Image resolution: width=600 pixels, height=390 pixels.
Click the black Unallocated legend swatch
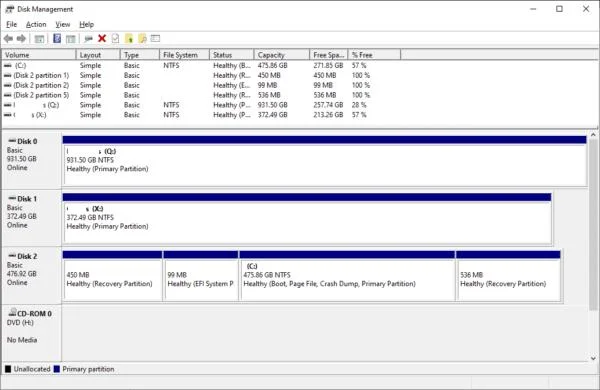(8, 369)
